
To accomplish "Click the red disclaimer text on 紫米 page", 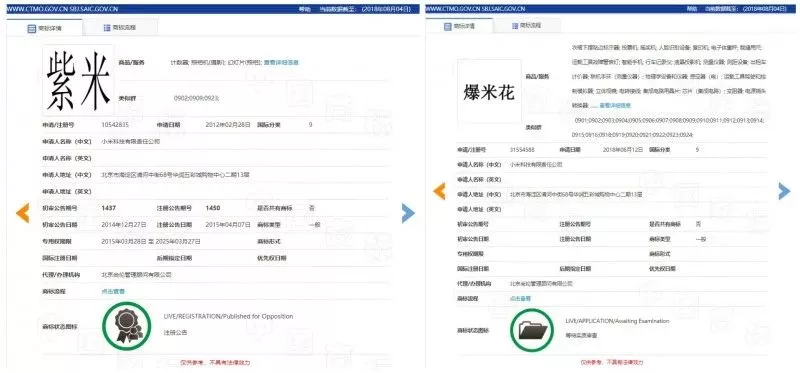I will click(x=215, y=363).
